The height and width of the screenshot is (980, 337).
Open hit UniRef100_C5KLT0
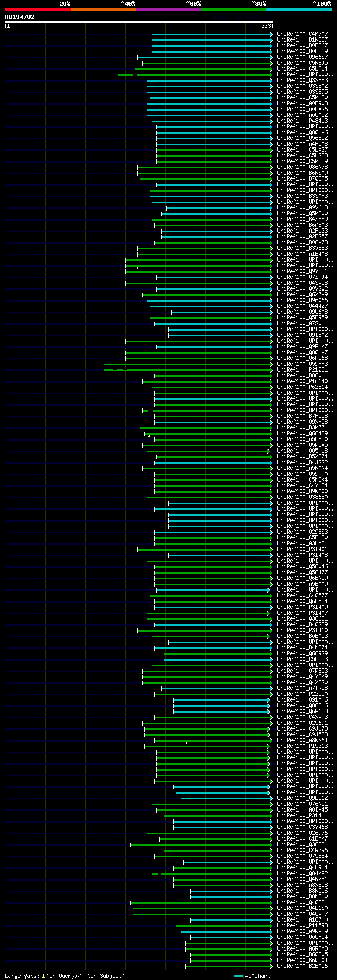click(x=302, y=98)
